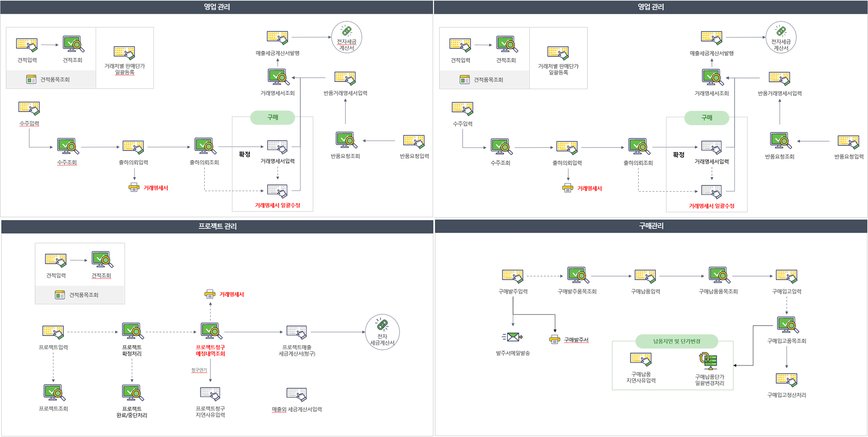Click the 구매입고품목조회 text link

pyautogui.click(x=786, y=341)
